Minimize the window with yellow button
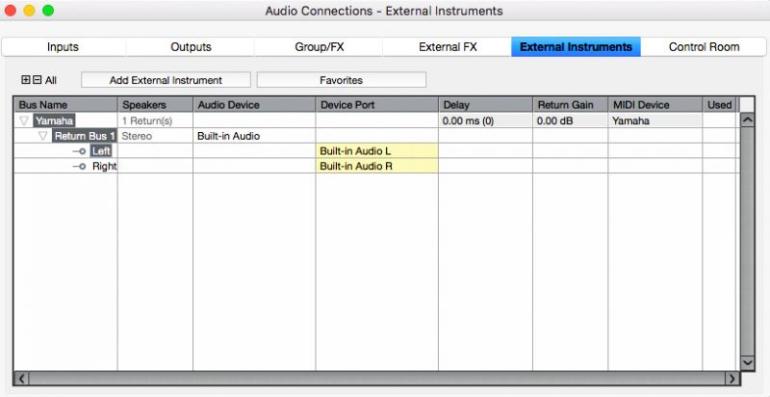Screen dimensions: 770x397 click(x=29, y=10)
